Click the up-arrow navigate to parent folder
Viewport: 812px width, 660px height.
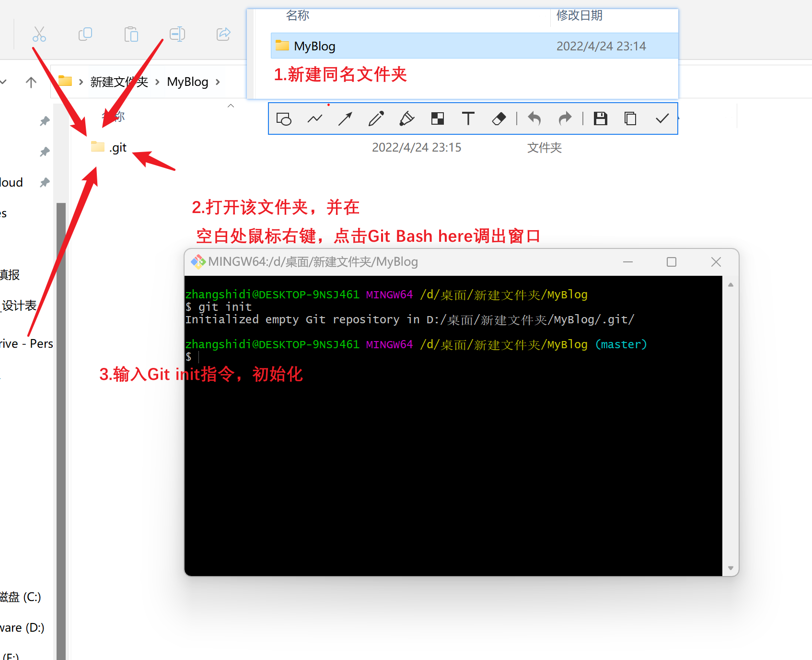click(x=31, y=82)
